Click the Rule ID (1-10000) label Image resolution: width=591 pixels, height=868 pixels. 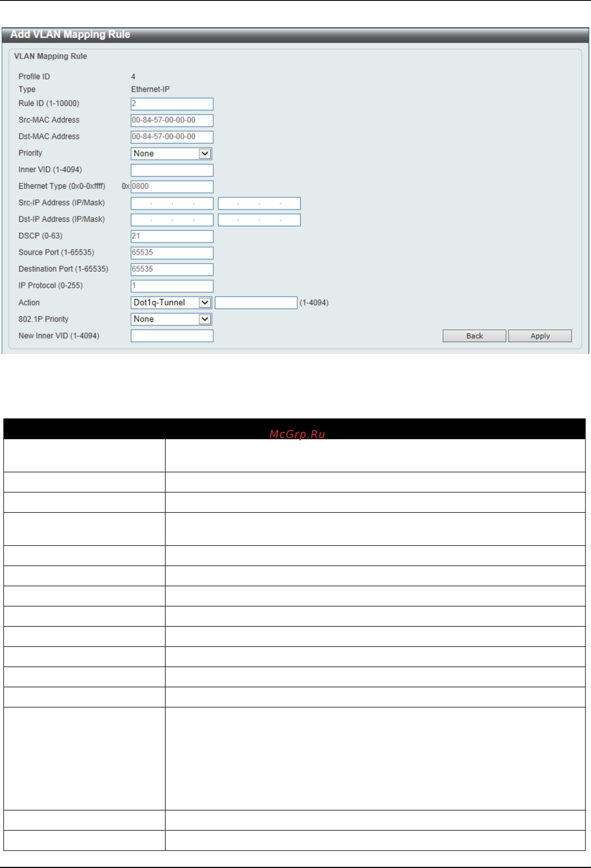click(49, 104)
